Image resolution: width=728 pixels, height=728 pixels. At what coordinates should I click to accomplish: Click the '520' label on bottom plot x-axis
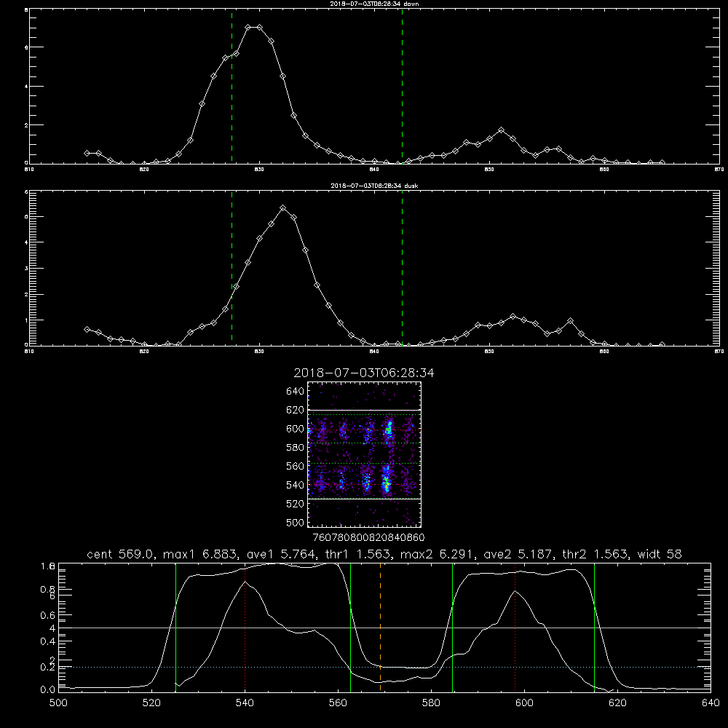coord(151,703)
